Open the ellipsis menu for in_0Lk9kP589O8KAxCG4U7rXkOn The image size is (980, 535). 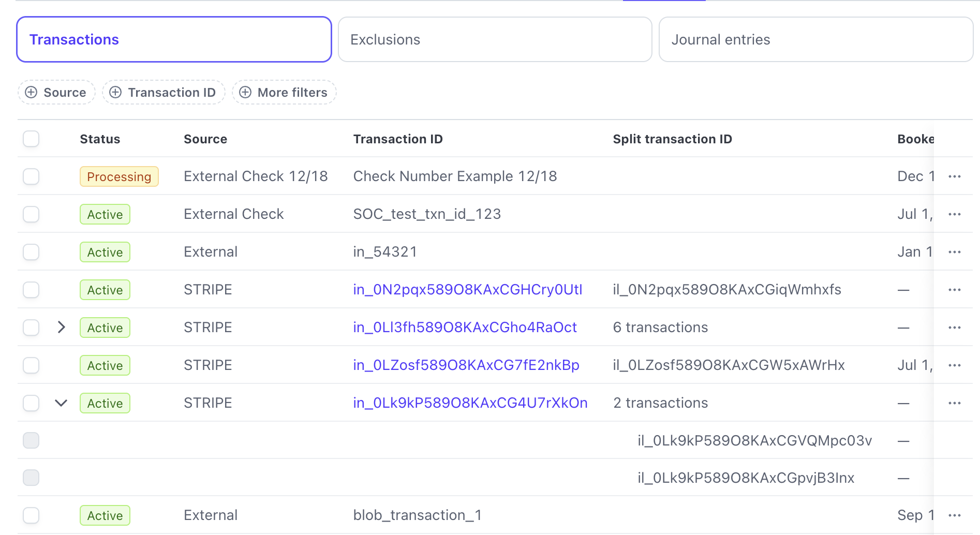[x=954, y=403]
